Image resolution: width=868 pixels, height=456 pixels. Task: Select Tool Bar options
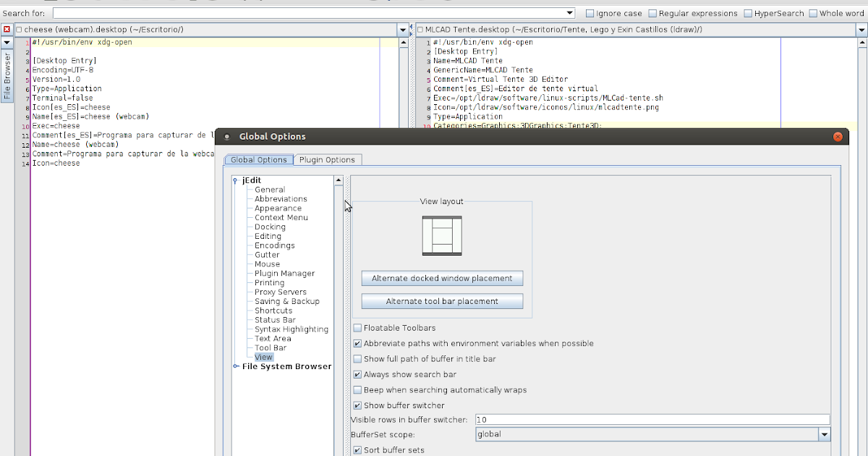tap(271, 348)
